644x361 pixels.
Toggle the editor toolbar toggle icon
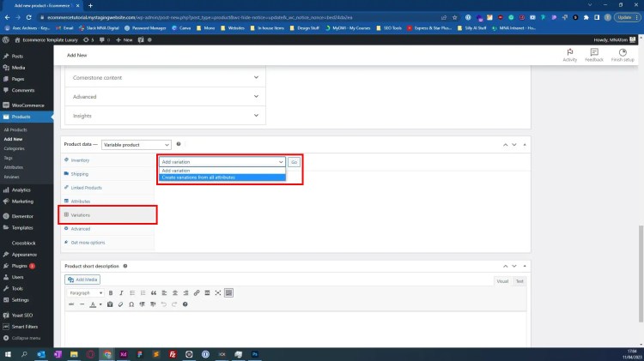point(228,293)
